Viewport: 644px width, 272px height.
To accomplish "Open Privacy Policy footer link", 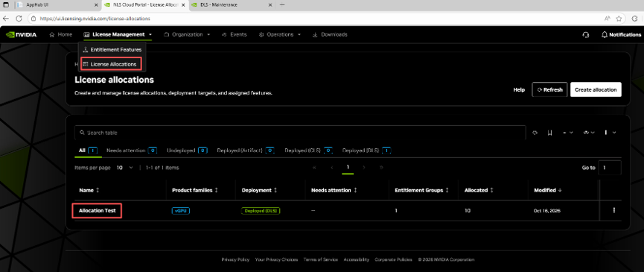I will 235,259.
